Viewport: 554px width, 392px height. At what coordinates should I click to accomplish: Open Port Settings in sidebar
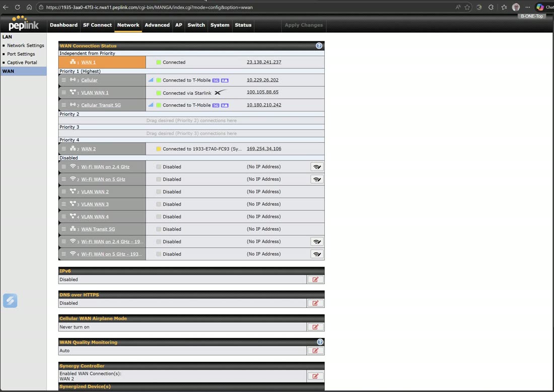coord(21,54)
